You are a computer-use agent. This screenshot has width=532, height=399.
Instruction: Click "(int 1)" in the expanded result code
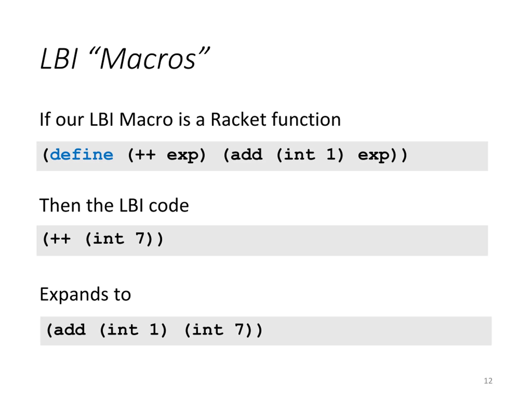point(133,330)
